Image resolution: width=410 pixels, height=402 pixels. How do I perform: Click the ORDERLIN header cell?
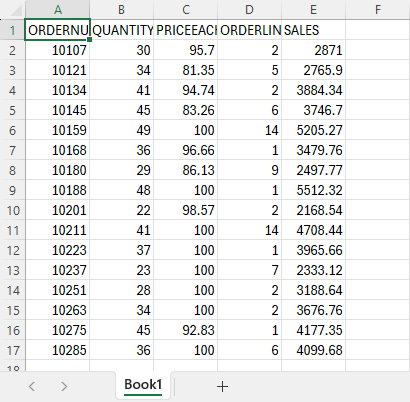pos(250,30)
